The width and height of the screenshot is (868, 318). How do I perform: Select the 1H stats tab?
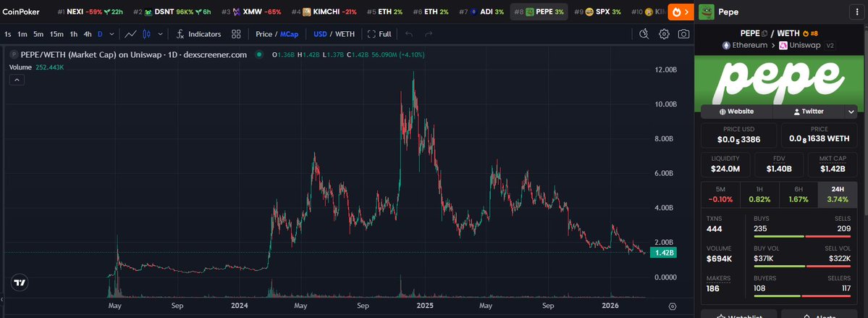(x=759, y=194)
